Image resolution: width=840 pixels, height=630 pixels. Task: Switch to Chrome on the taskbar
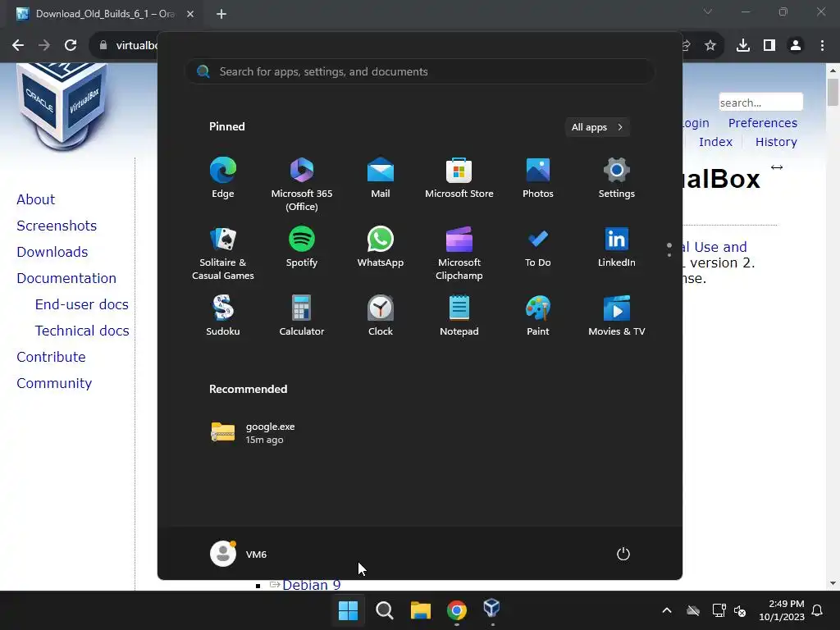(457, 610)
